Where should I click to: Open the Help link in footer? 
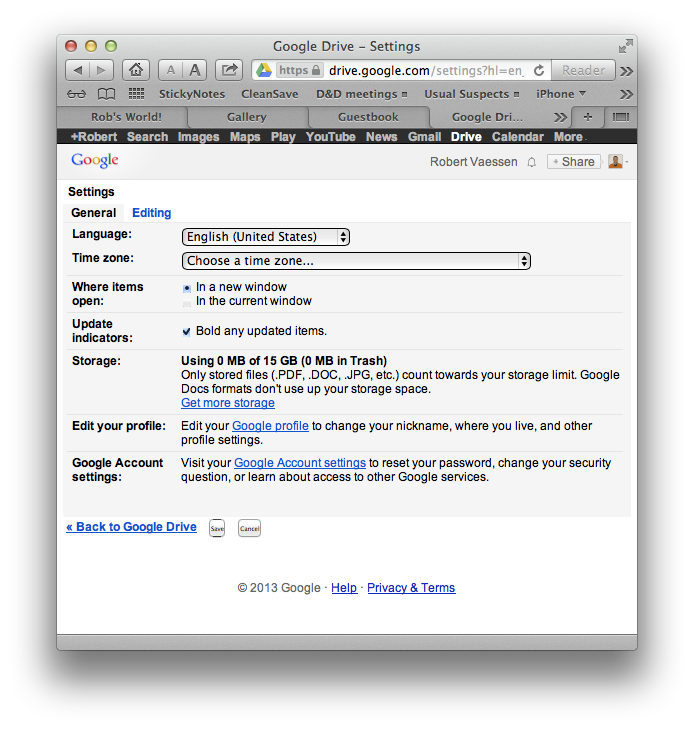pyautogui.click(x=344, y=588)
